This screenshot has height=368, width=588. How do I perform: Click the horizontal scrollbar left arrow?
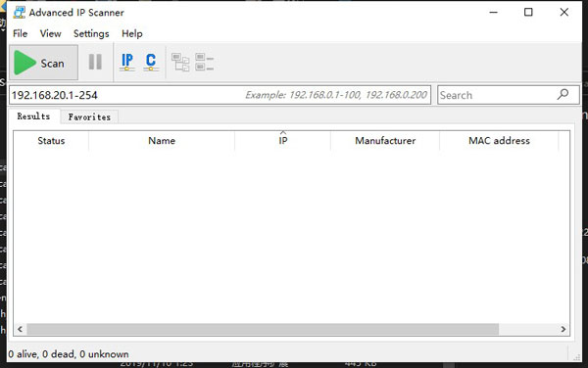(21, 329)
